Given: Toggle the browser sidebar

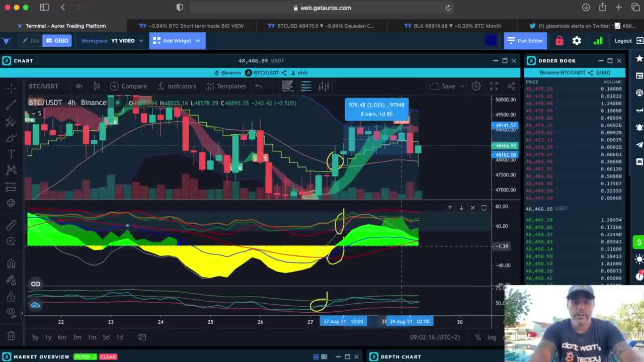Looking at the screenshot, I should point(45,8).
